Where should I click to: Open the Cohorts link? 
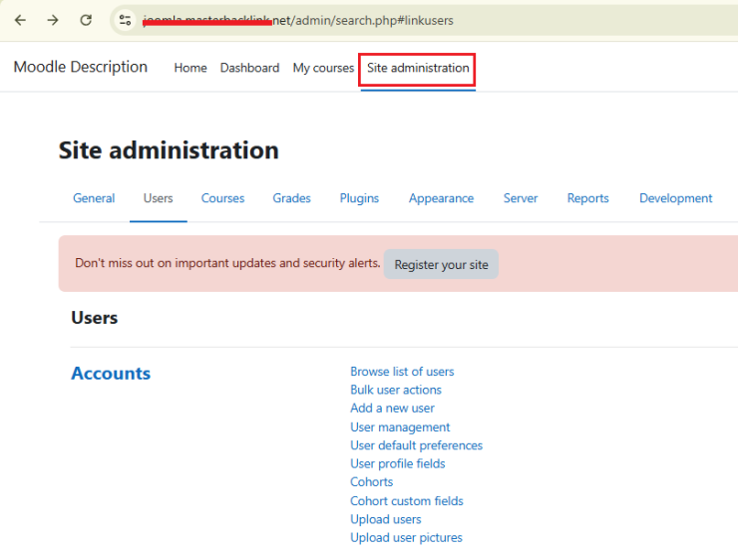point(371,482)
